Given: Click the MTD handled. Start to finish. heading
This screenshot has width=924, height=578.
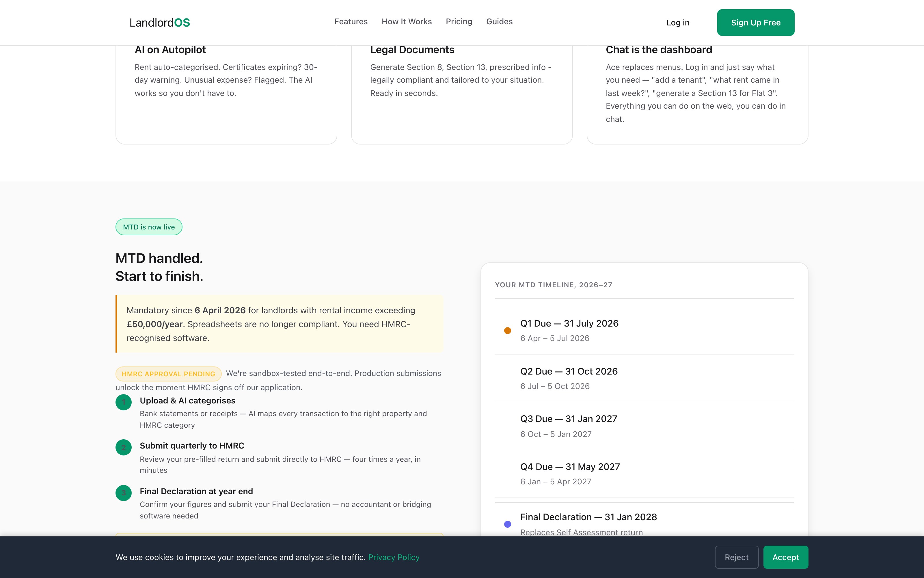Looking at the screenshot, I should [x=159, y=267].
